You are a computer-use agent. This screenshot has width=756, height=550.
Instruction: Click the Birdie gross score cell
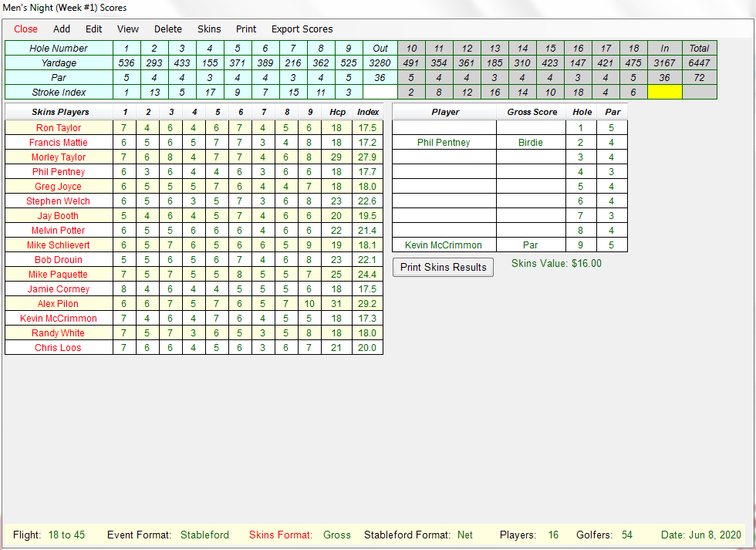tap(531, 142)
